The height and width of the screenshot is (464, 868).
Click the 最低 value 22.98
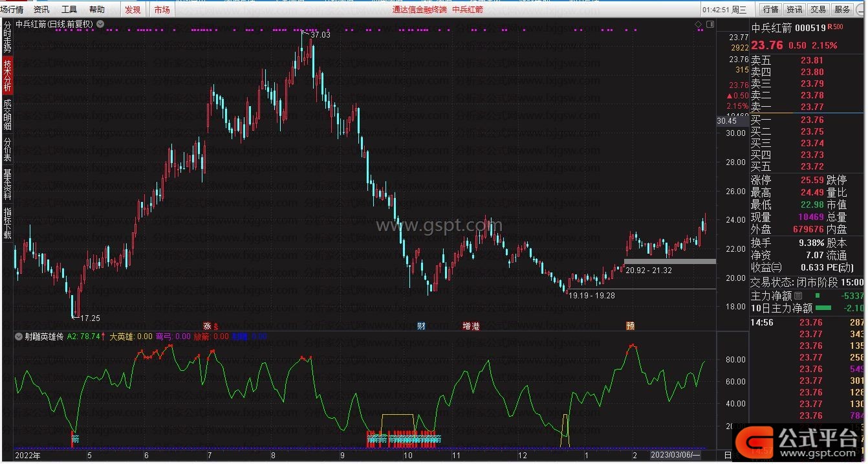pos(812,204)
